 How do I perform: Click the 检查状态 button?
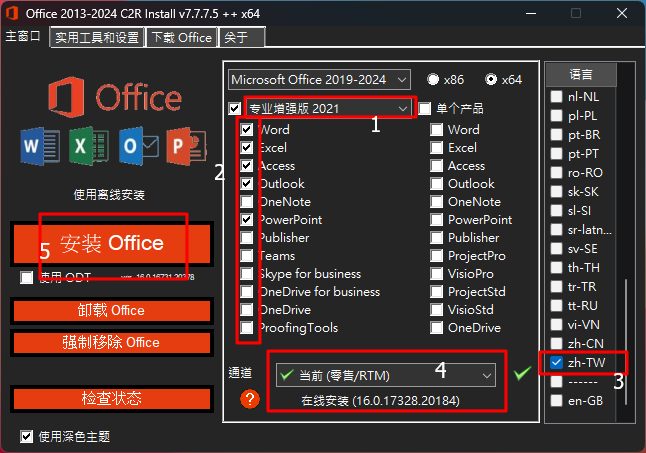pos(112,399)
